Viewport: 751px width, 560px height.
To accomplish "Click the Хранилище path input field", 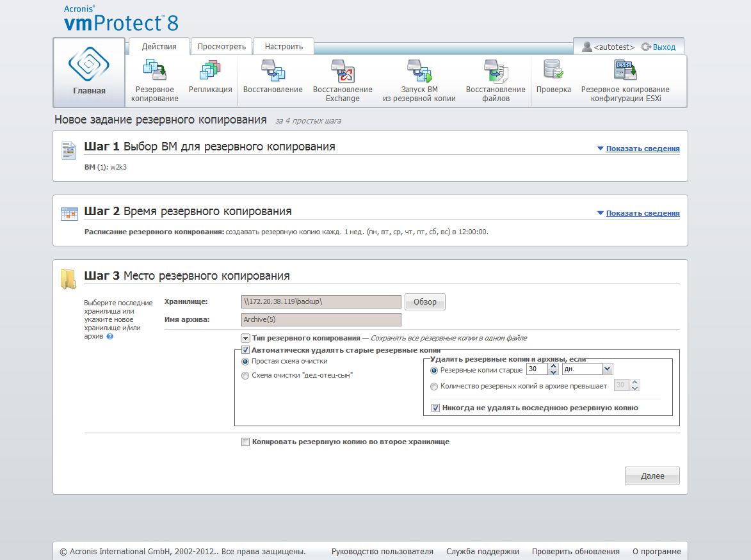I will pyautogui.click(x=321, y=301).
